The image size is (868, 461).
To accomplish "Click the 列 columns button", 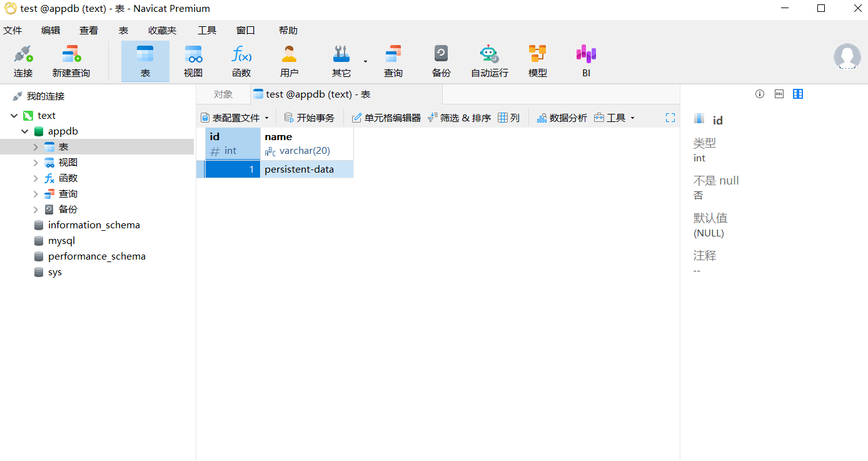I will [x=508, y=118].
